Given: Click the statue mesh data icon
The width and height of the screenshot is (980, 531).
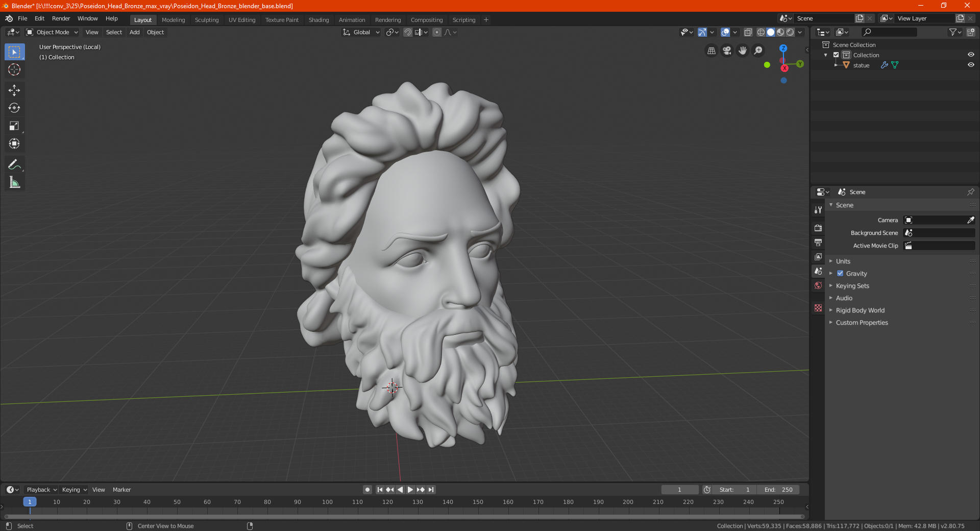Looking at the screenshot, I should pos(895,65).
